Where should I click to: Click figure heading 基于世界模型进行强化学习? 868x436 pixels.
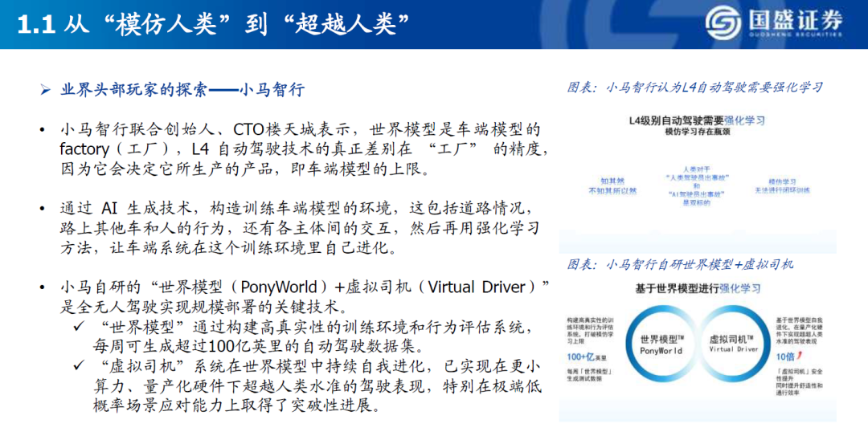[697, 289]
